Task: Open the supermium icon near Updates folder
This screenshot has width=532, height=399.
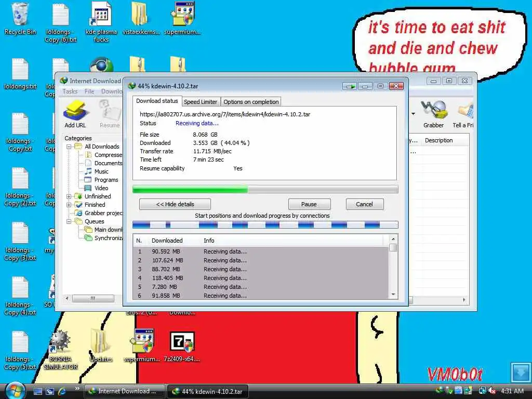Action: (142, 345)
